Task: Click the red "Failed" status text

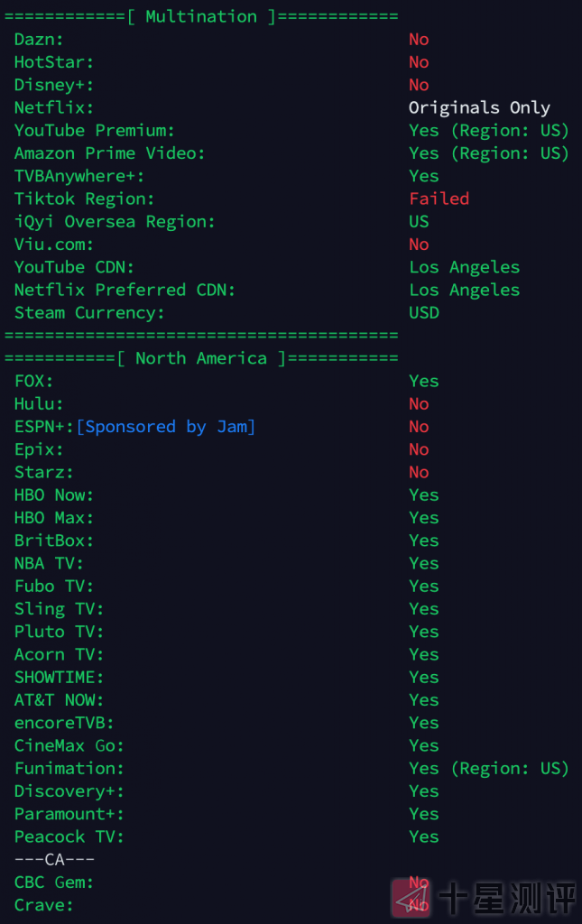Action: coord(439,199)
